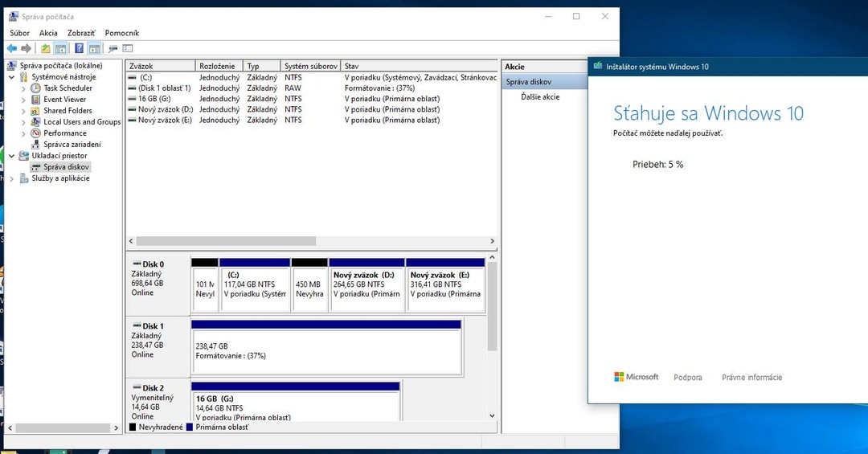Expand the Služby a aplikácie node
This screenshot has height=454, width=868.
tap(11, 178)
